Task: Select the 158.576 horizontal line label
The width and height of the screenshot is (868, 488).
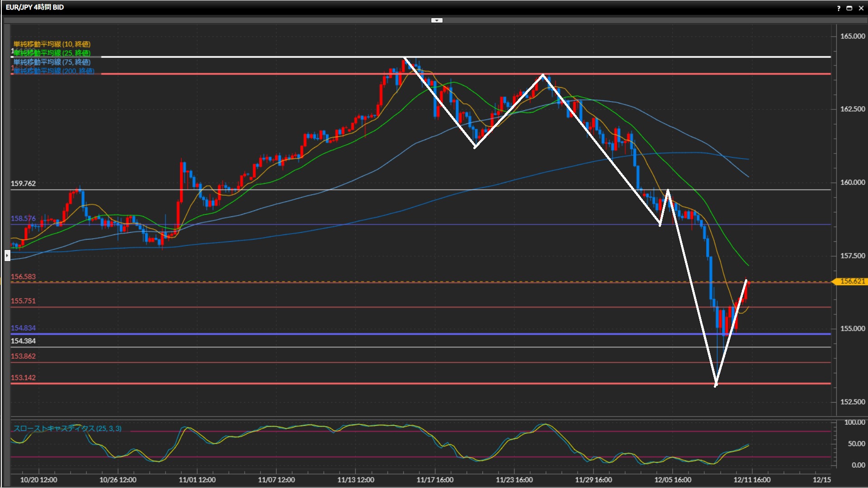Action: [x=23, y=219]
